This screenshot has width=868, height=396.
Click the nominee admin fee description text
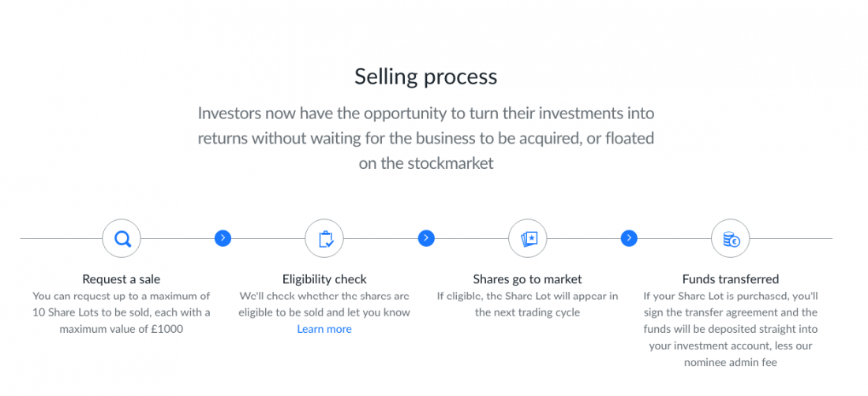730,329
